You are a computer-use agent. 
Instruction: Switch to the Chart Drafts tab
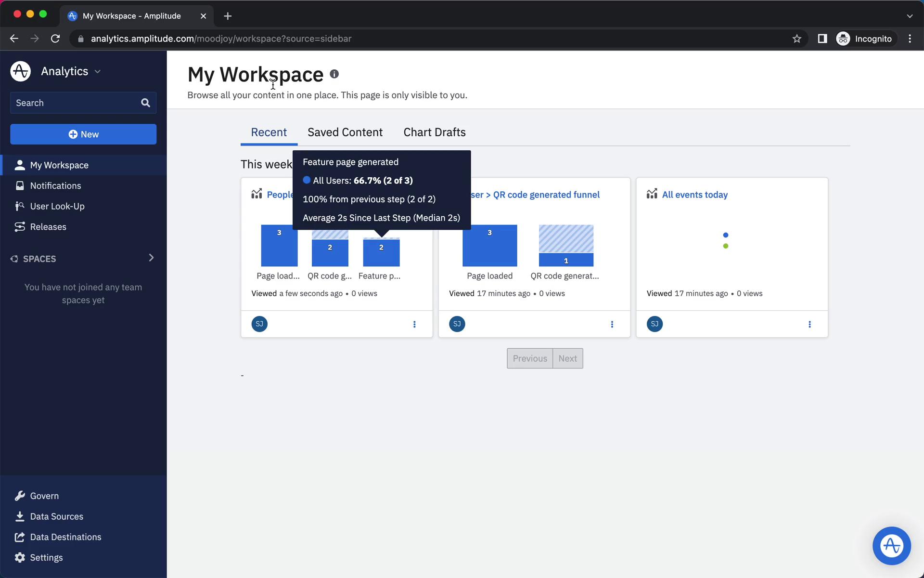[434, 132]
